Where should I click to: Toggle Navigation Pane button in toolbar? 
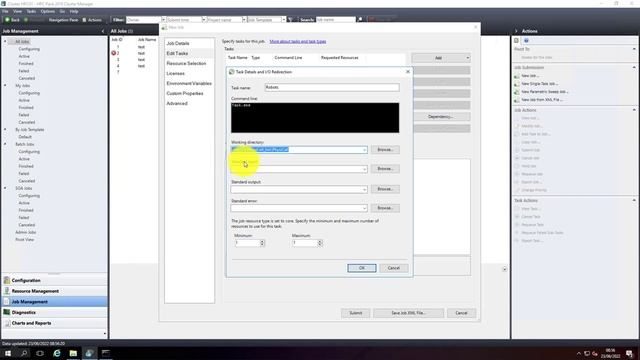click(x=63, y=20)
